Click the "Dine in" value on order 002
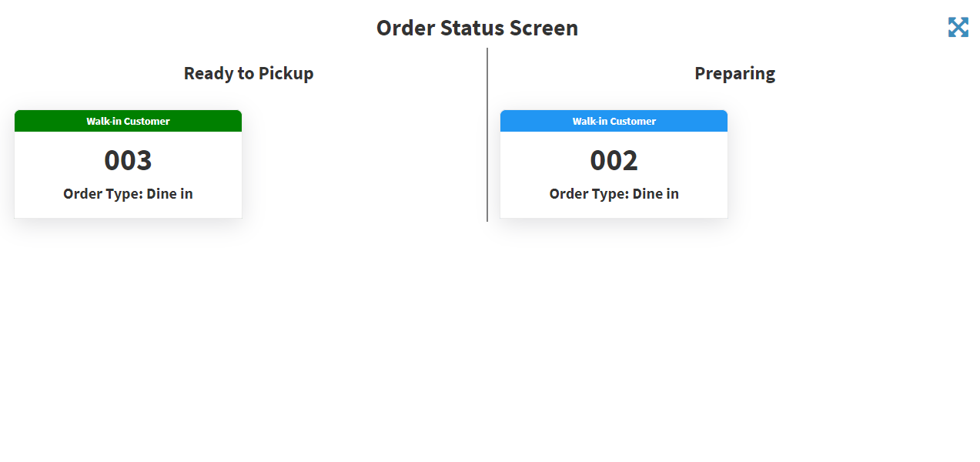The width and height of the screenshot is (980, 462). pos(656,194)
